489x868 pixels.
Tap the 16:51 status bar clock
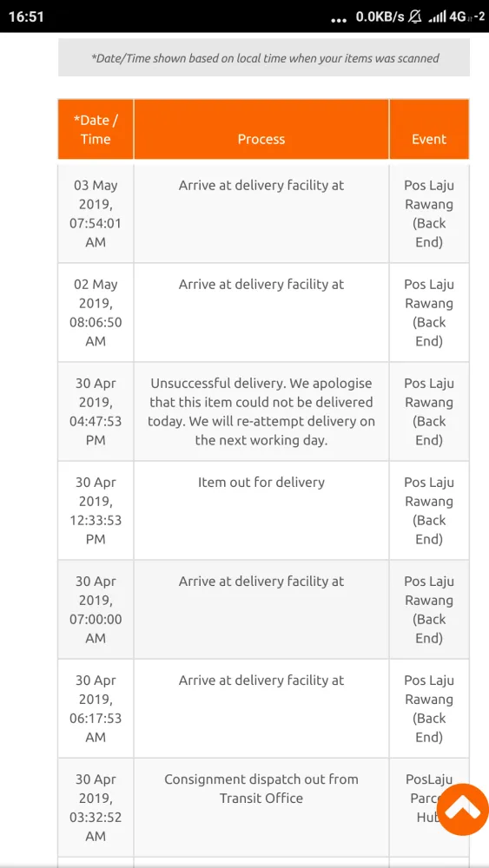[x=26, y=17]
